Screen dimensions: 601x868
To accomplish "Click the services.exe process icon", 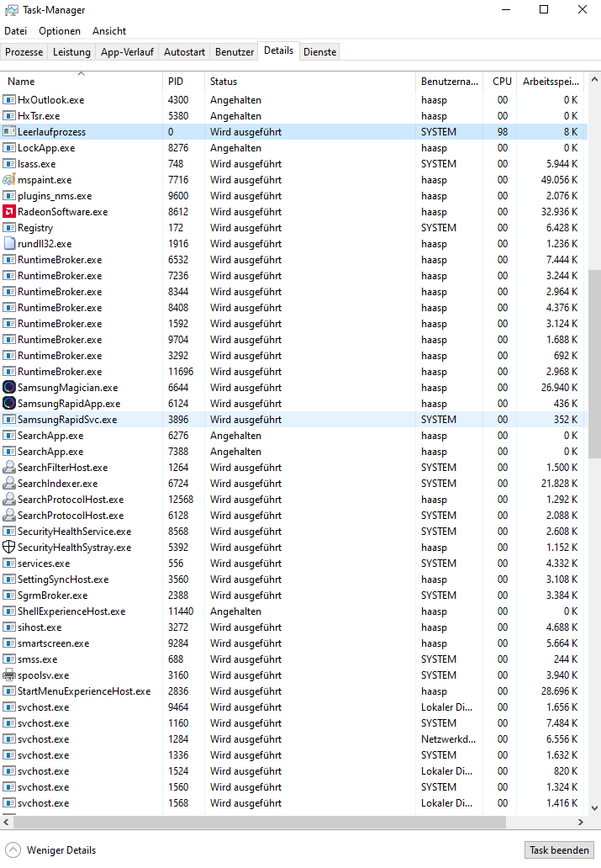I will pyautogui.click(x=9, y=564).
